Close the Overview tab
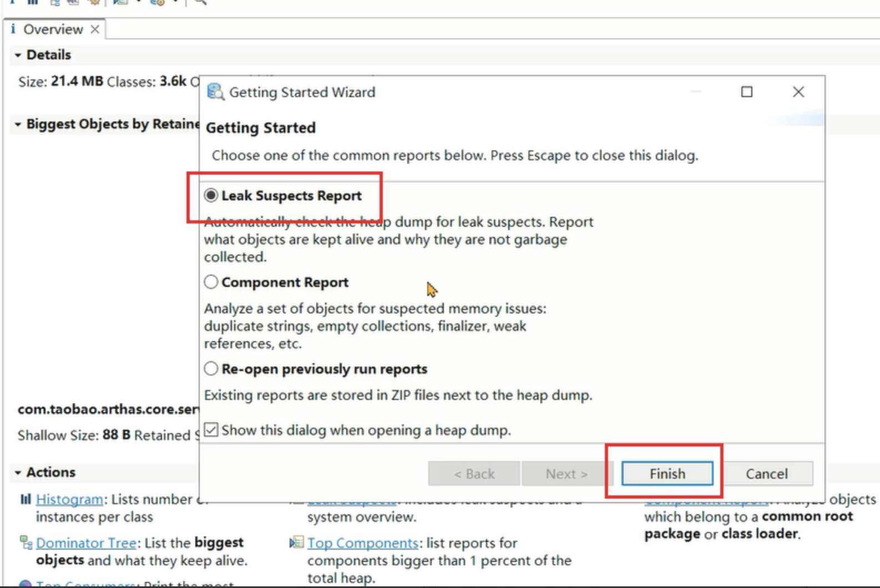Viewport: 880px width, 588px height. [95, 29]
